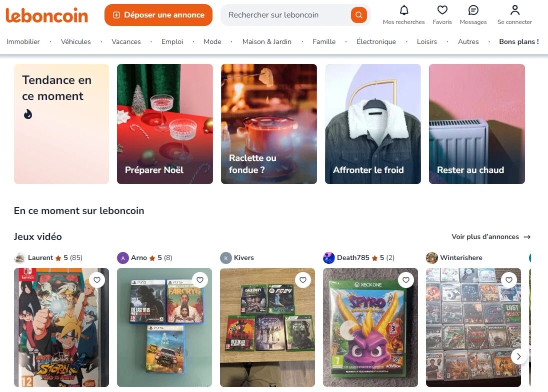Image resolution: width=548 pixels, height=392 pixels.
Task: Click Déposer une annonce button
Action: 158,15
